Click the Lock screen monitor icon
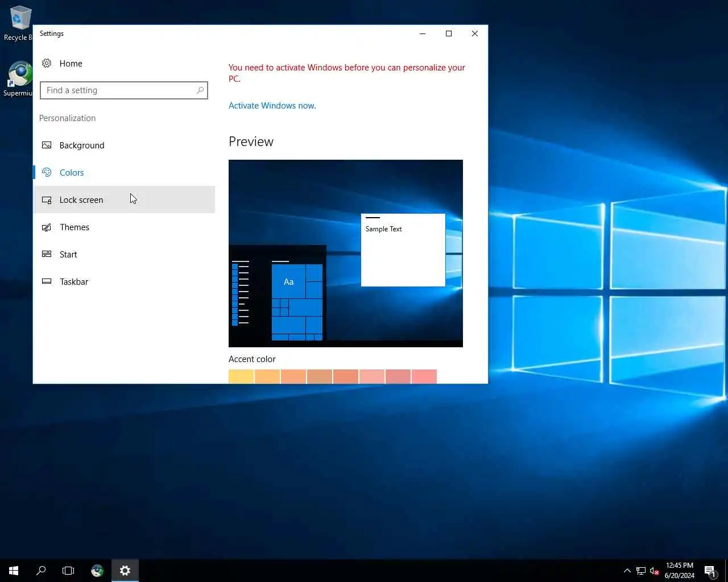Viewport: 728px width, 582px height. point(47,199)
